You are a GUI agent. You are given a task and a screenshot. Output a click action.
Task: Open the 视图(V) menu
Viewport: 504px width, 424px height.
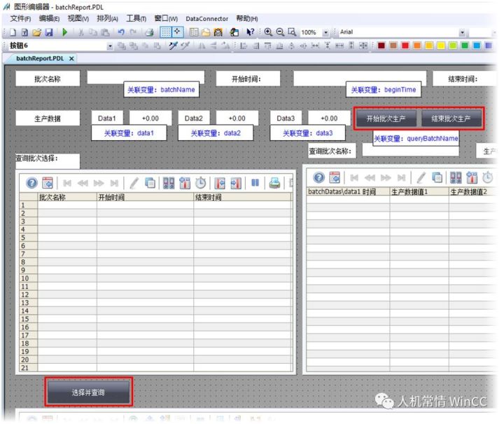click(78, 19)
